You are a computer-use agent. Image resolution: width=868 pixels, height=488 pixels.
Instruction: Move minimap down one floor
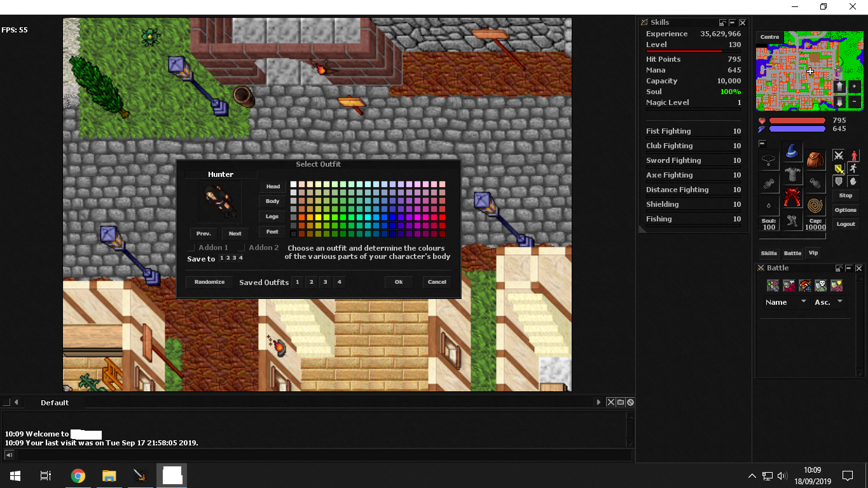coord(839,101)
